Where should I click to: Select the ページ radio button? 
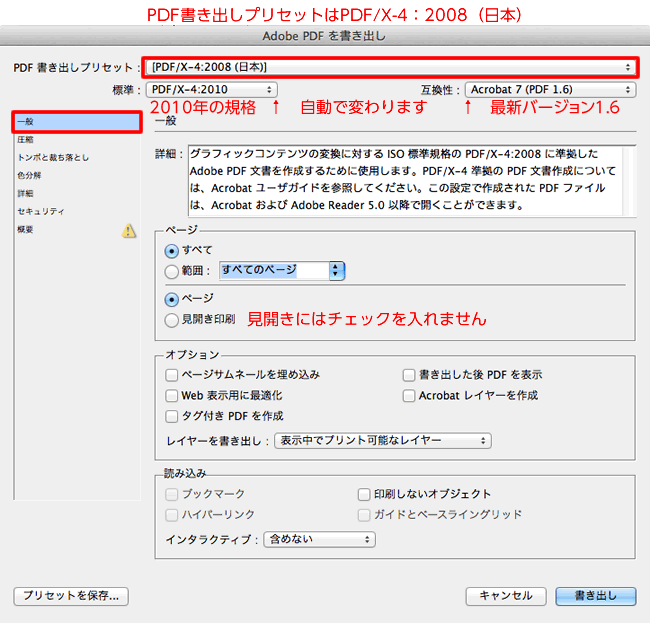click(172, 299)
